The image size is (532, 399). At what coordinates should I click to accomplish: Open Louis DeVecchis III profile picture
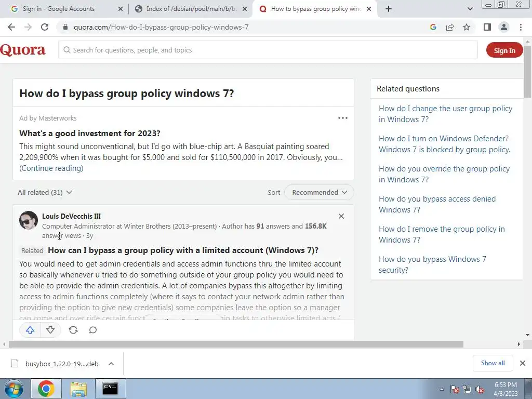click(29, 220)
